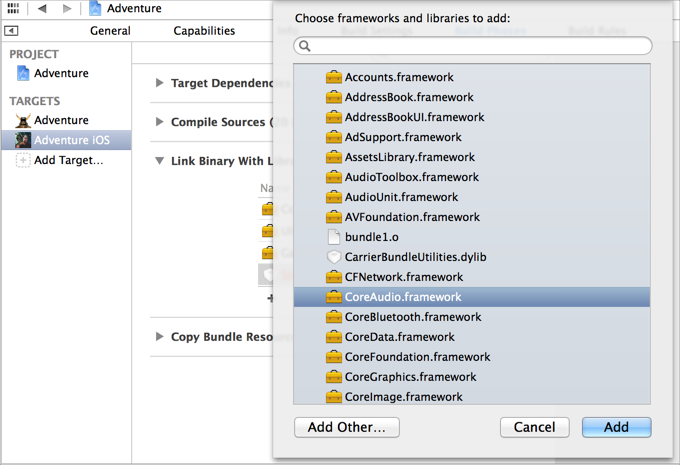Click the CoreAudio.framework toolbox icon

coord(333,297)
